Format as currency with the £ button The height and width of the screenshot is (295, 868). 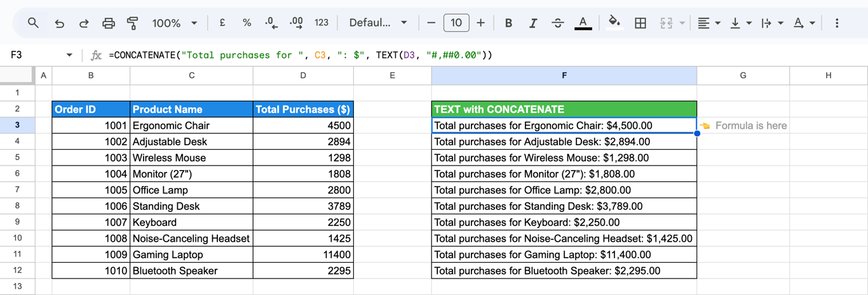[x=222, y=23]
